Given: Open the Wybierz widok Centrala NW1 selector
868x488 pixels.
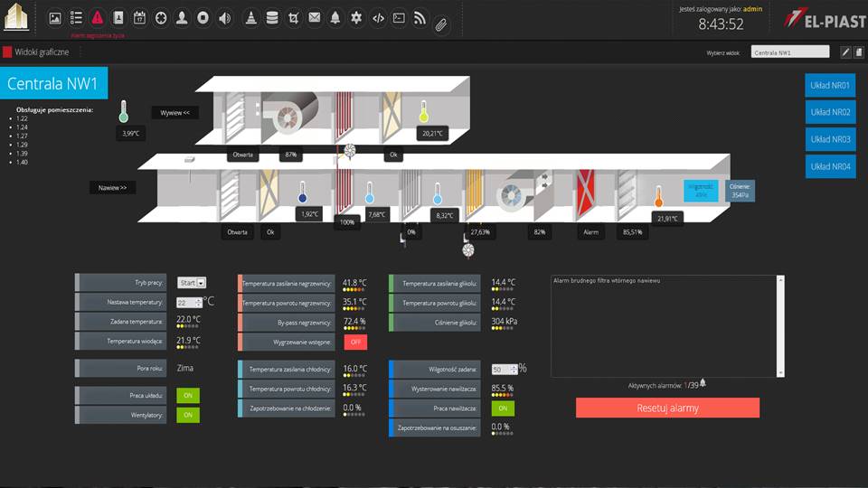Looking at the screenshot, I should 789,52.
